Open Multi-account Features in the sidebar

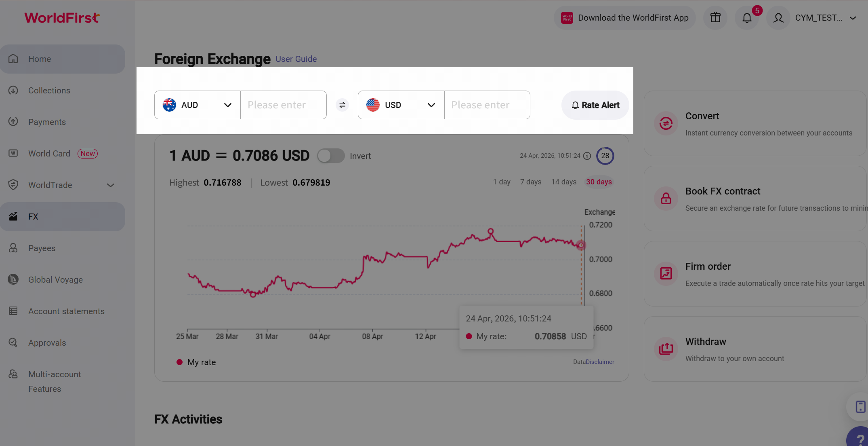click(x=63, y=382)
